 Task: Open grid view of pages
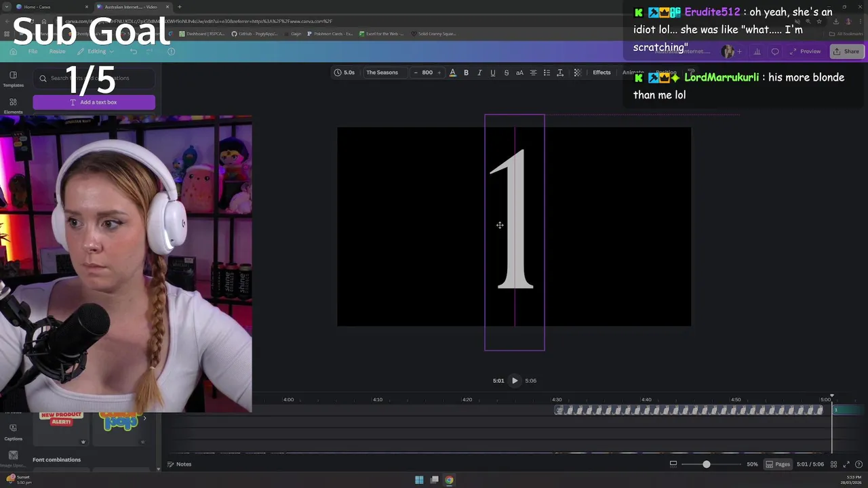[834, 464]
